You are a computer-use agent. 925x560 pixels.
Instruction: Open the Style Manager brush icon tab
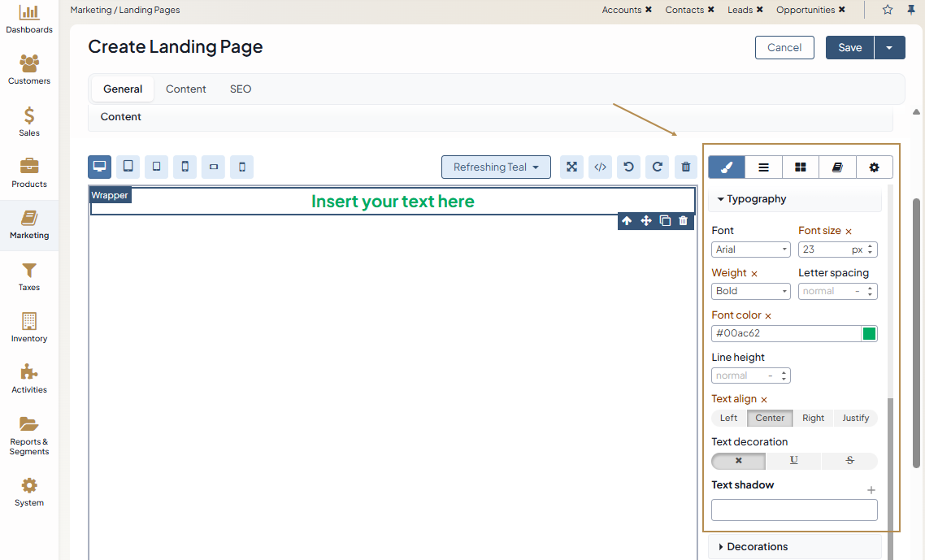click(727, 167)
